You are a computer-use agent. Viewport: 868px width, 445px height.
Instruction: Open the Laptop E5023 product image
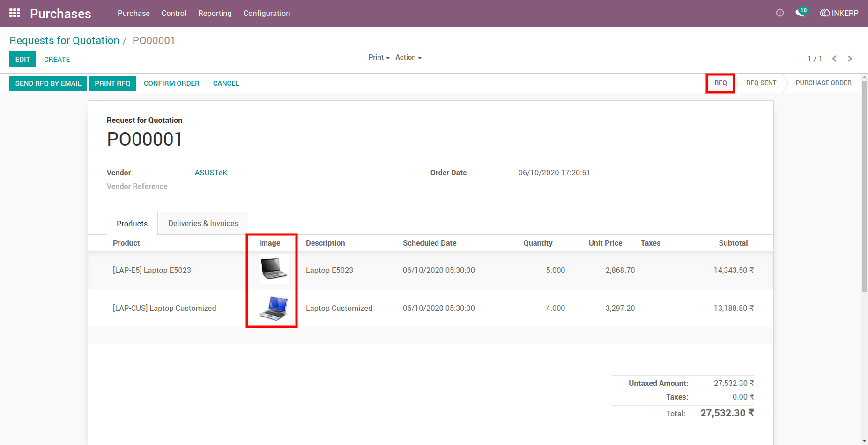[274, 269]
